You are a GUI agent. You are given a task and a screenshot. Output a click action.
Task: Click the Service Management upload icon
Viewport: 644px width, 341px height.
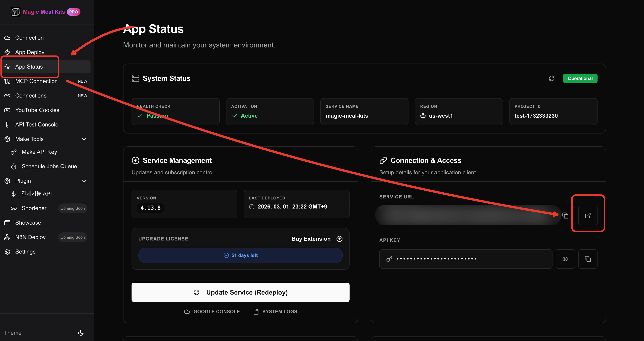tap(136, 160)
